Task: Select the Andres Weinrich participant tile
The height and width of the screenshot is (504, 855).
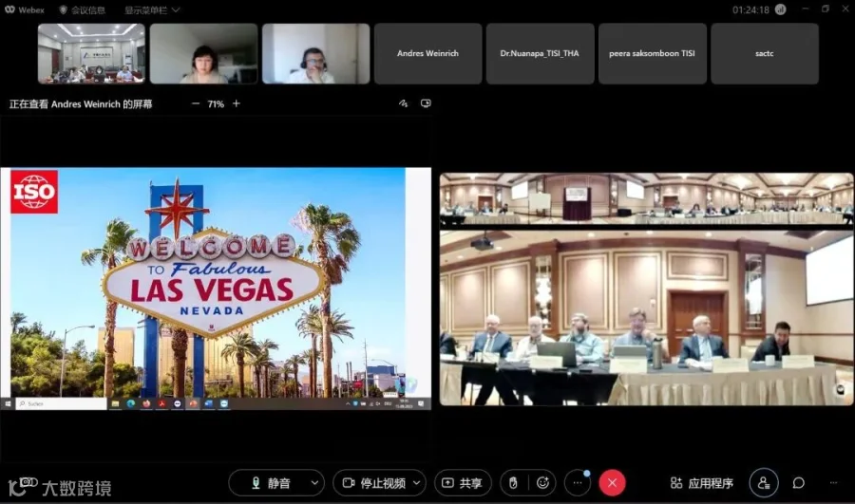Action: point(428,53)
